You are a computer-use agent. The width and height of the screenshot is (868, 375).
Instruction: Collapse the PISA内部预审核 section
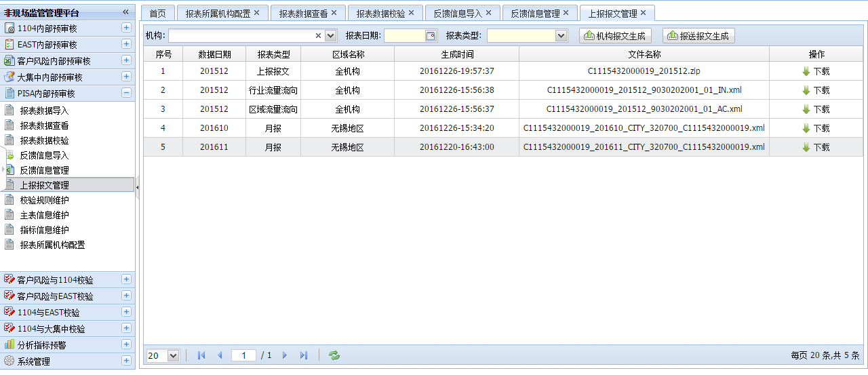point(126,94)
